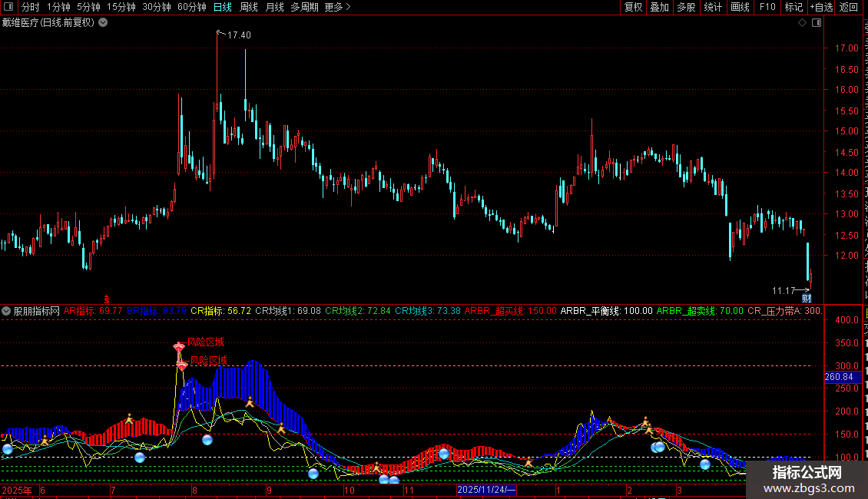Click the 财 finance marker near the latest candle

point(807,299)
